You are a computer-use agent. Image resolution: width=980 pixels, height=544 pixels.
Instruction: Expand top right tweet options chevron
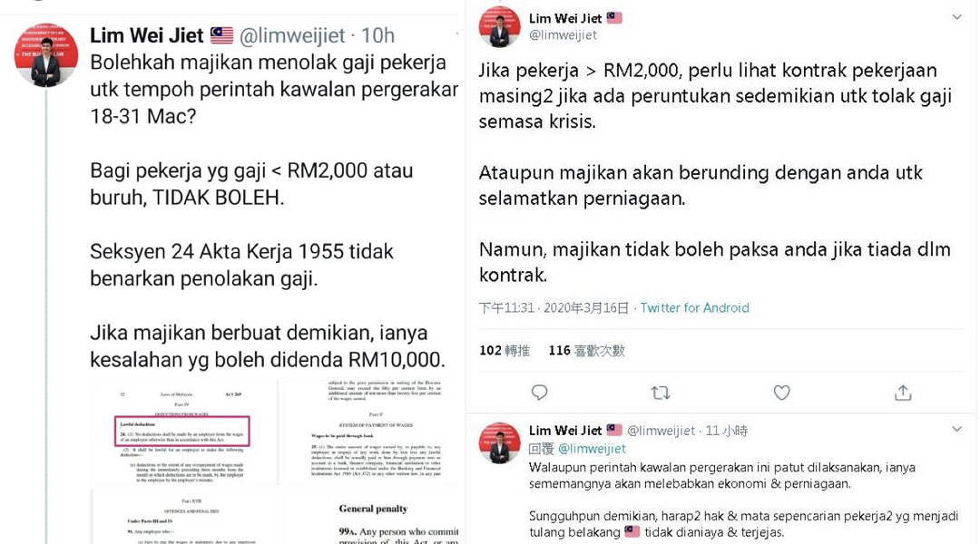pos(957,17)
